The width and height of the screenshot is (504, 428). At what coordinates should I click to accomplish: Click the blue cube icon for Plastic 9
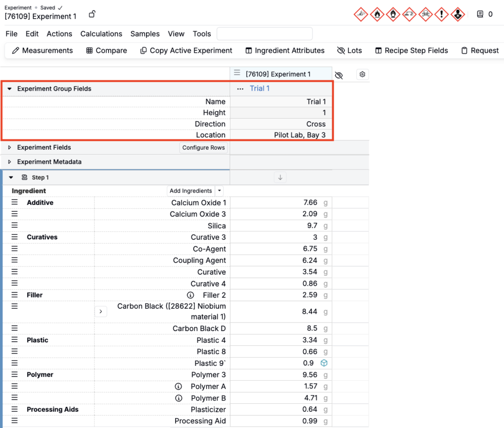point(324,363)
